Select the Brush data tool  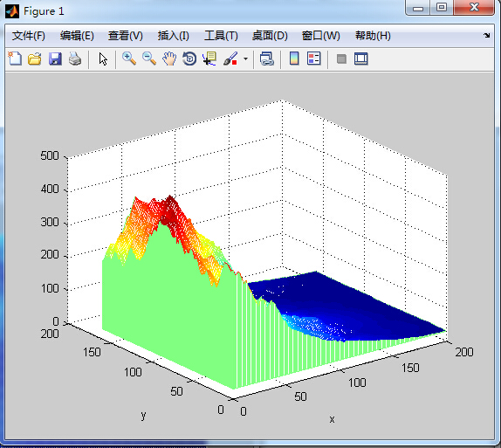coord(230,59)
